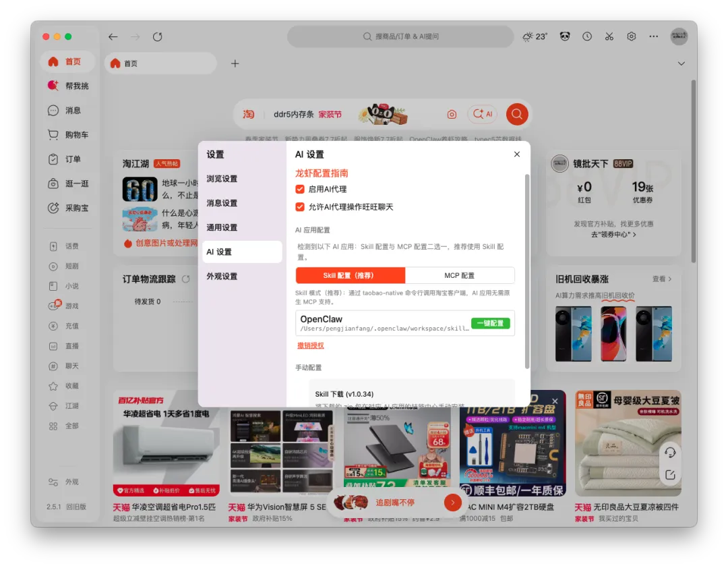Image resolution: width=728 pixels, height=568 pixels.
Task: Open the 无印良品大豆凉被 product thumbnail
Action: pyautogui.click(x=628, y=443)
